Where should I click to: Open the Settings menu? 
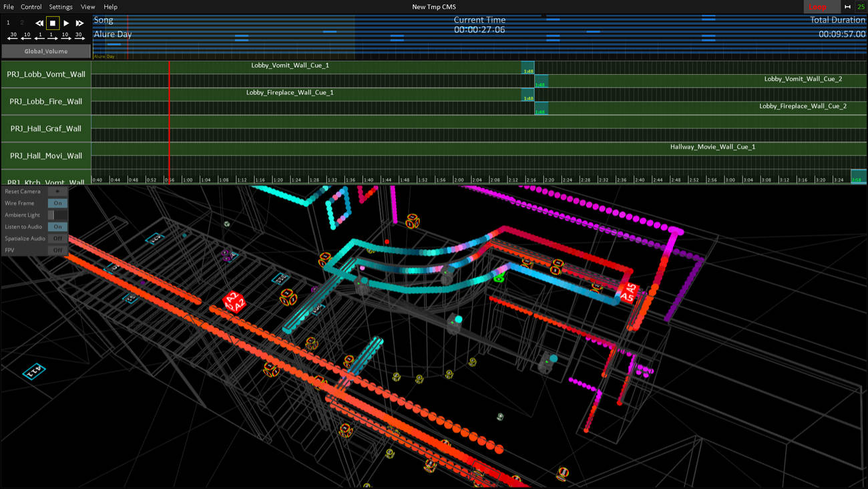pos(60,7)
